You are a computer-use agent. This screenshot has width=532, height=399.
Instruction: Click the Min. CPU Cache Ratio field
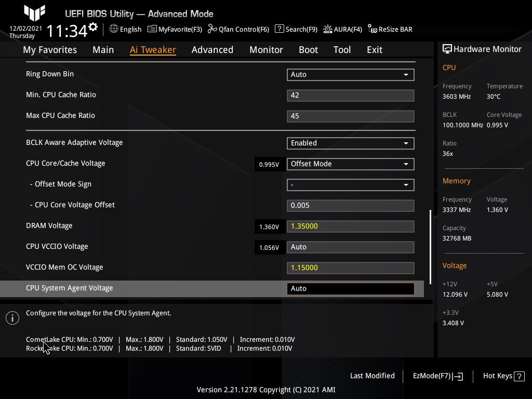pos(351,96)
